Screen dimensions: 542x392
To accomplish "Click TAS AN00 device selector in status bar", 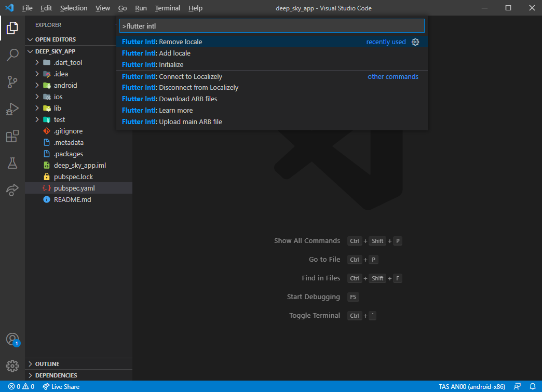I will coord(472,386).
